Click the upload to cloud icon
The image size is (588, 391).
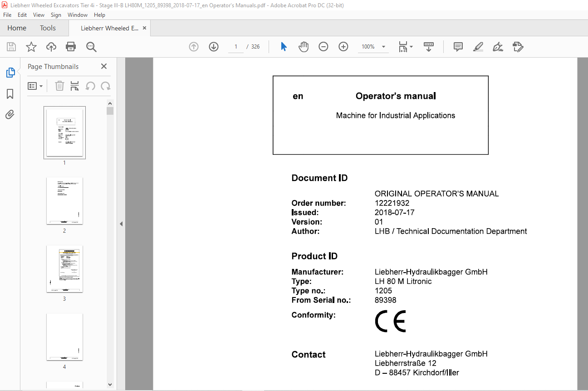(51, 47)
